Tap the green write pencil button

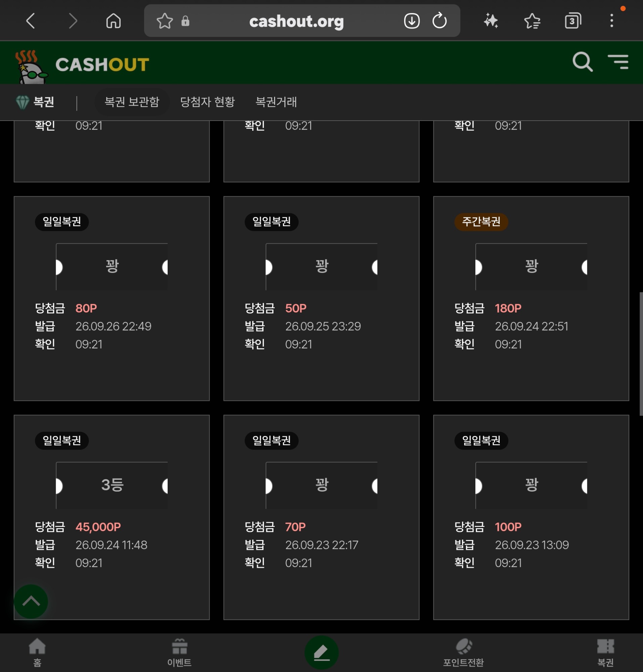click(x=321, y=653)
